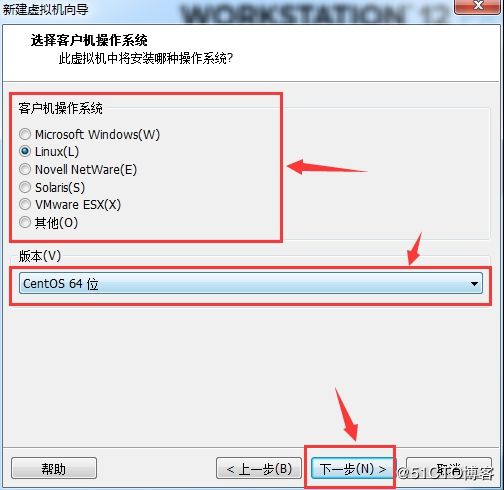Click the VMware ESX(X) label text
Image resolution: width=504 pixels, height=490 pixels.
coord(78,205)
